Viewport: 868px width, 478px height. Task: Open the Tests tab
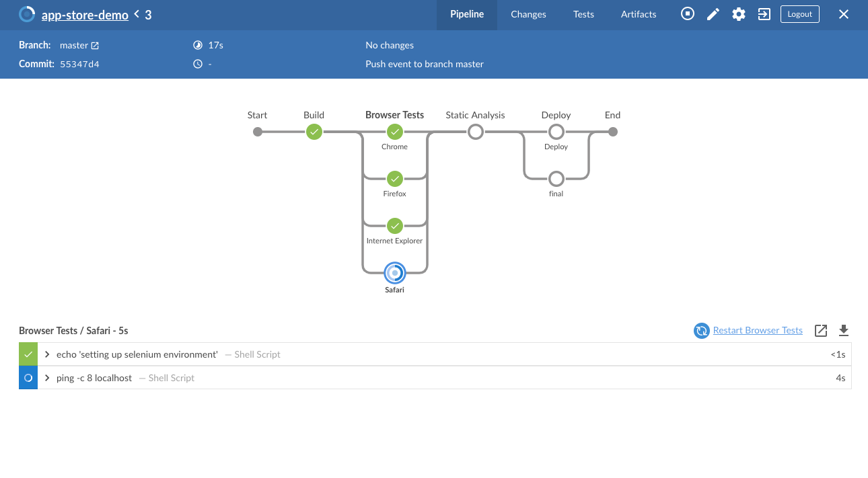[583, 14]
